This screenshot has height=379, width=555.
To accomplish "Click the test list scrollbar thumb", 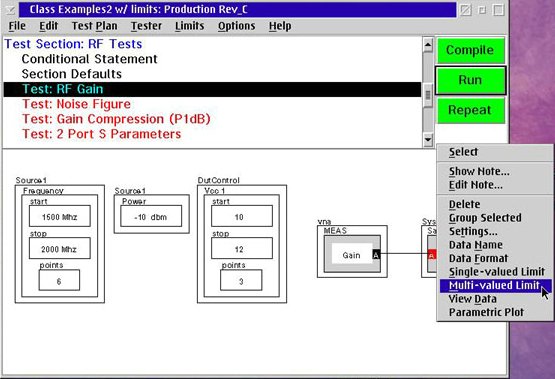I will (x=428, y=95).
